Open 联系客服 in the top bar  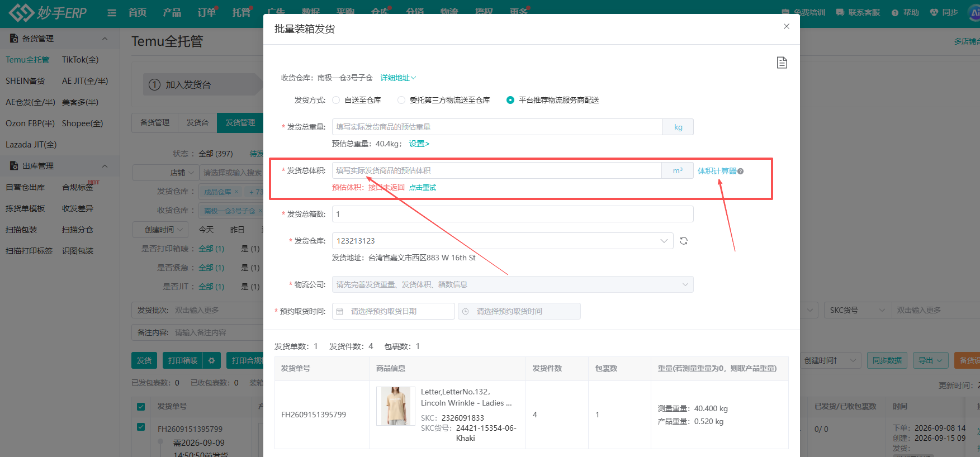pyautogui.click(x=858, y=12)
